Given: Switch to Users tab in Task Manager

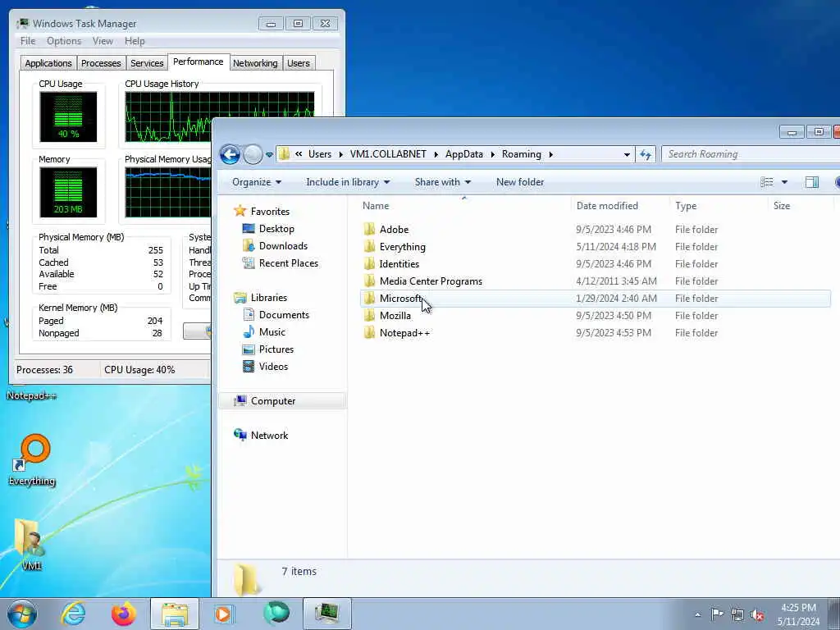Looking at the screenshot, I should coord(299,63).
